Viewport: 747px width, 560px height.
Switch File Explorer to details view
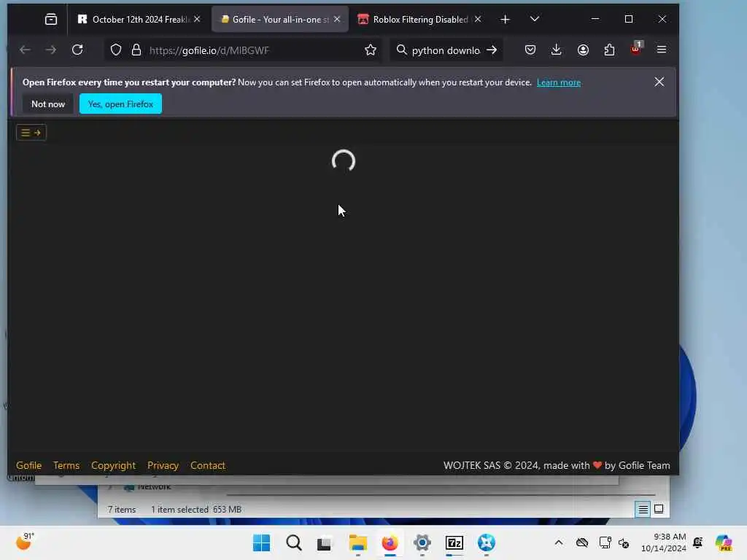pos(643,509)
